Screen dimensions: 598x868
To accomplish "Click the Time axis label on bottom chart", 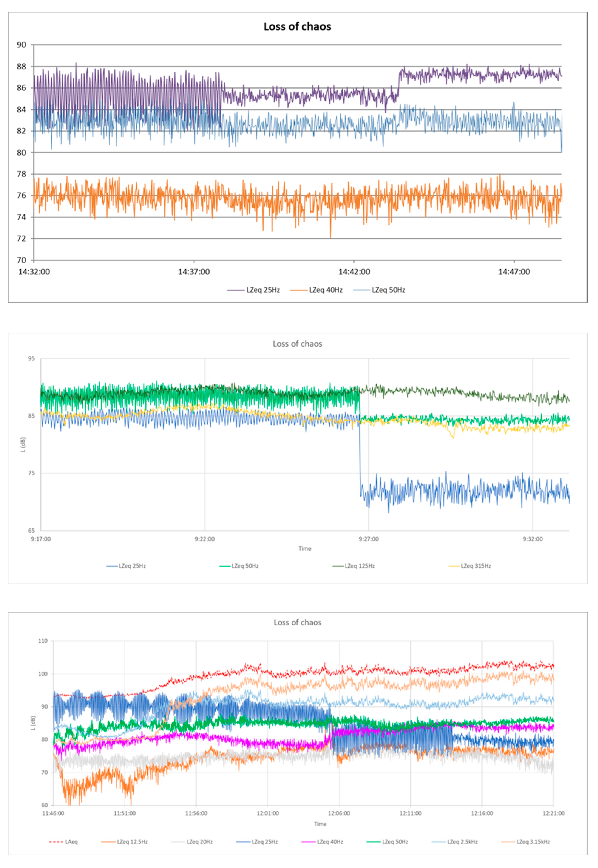I will [x=320, y=824].
